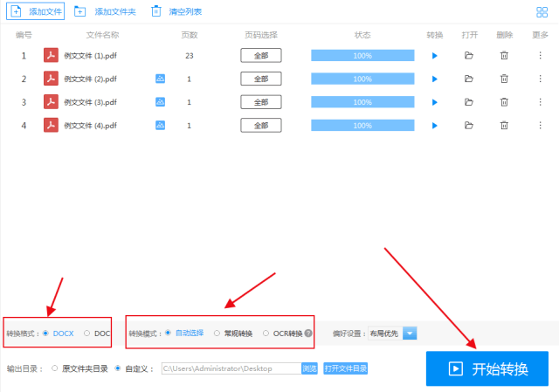Image resolution: width=559 pixels, height=392 pixels.
Task: Expand 布局优先 preference dropdown
Action: (410, 334)
